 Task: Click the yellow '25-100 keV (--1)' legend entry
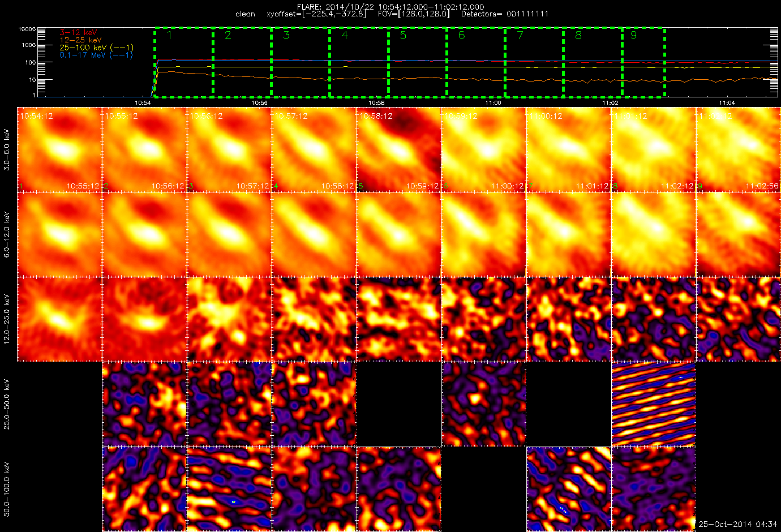(97, 48)
